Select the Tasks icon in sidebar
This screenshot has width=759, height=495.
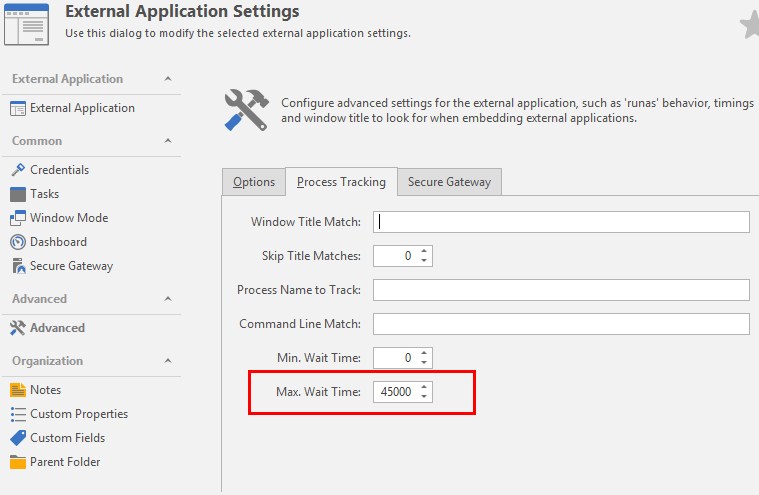tap(18, 194)
